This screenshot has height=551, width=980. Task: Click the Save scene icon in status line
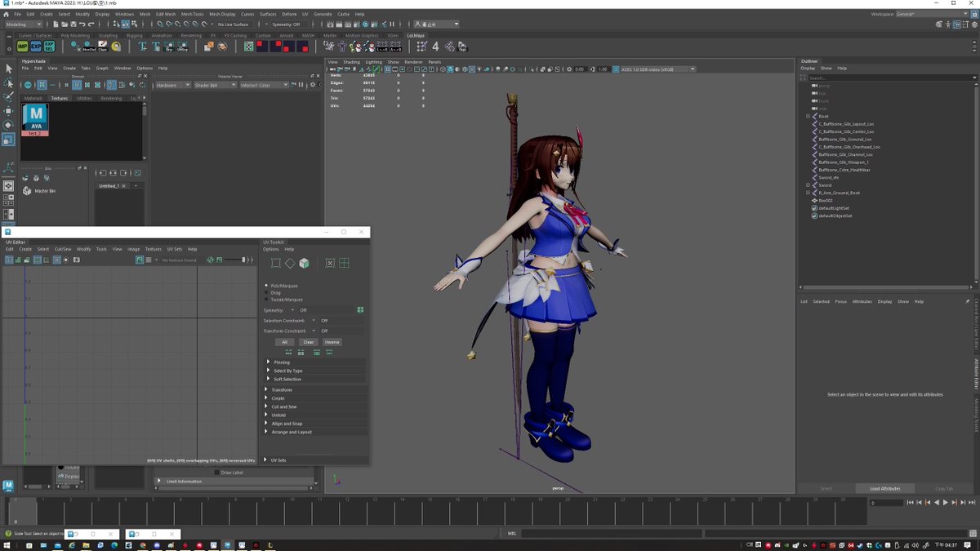(73, 24)
